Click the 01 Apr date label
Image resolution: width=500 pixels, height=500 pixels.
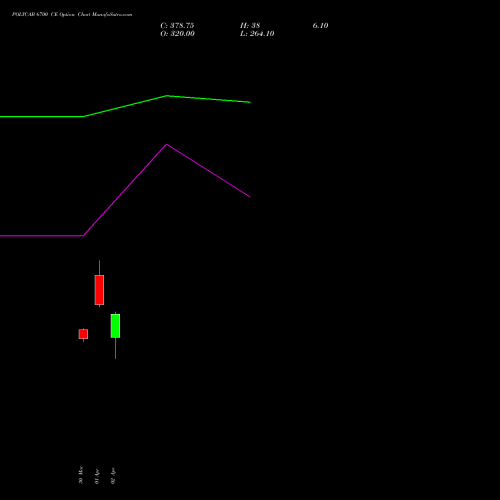pyautogui.click(x=97, y=476)
